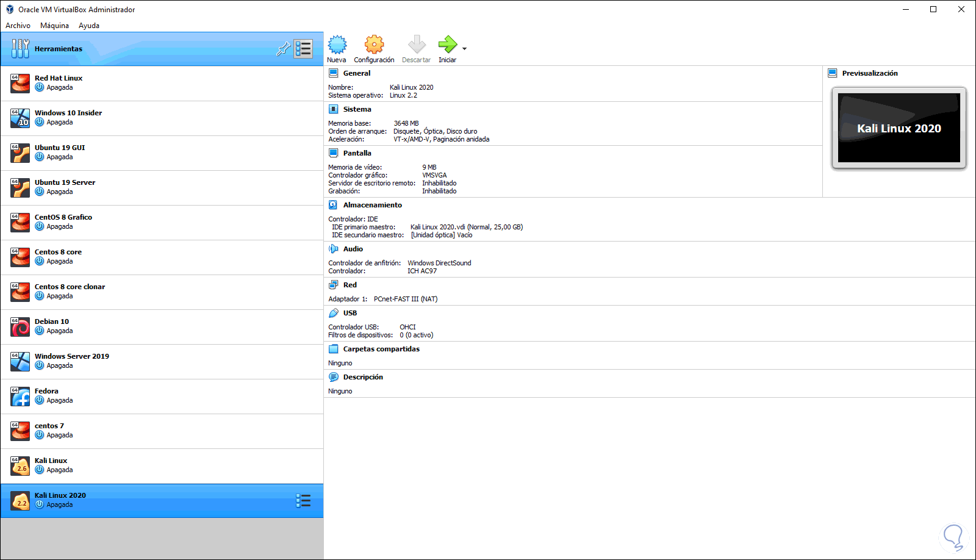Image resolution: width=976 pixels, height=560 pixels.
Task: Click the centos 7 machine name
Action: pyautogui.click(x=49, y=426)
